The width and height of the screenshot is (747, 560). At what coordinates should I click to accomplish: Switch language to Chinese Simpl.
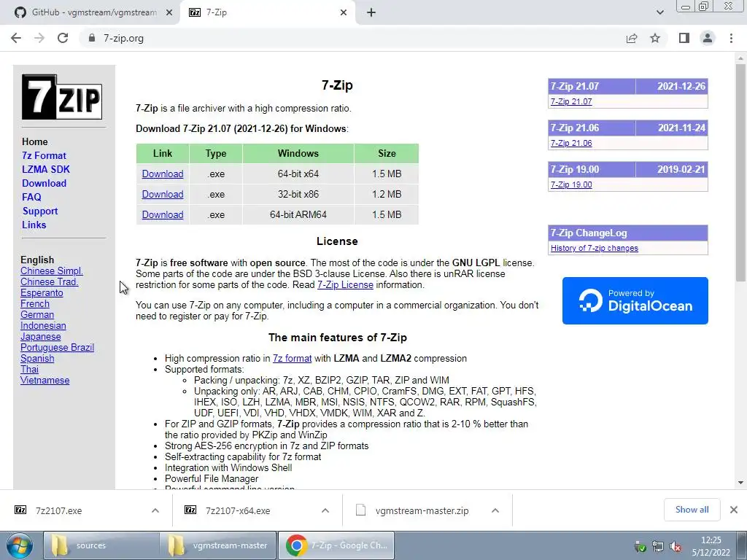click(x=52, y=271)
